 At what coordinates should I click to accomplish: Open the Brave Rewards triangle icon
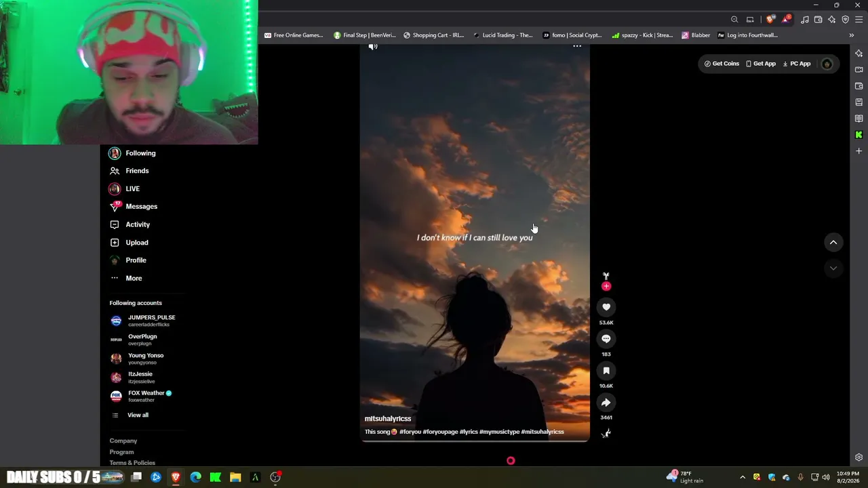pos(786,20)
